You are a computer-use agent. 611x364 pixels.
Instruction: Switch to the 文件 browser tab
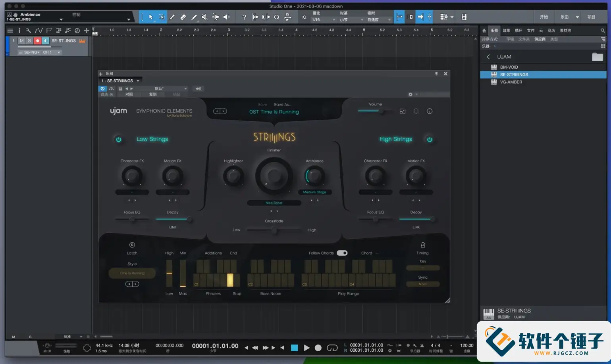click(530, 31)
